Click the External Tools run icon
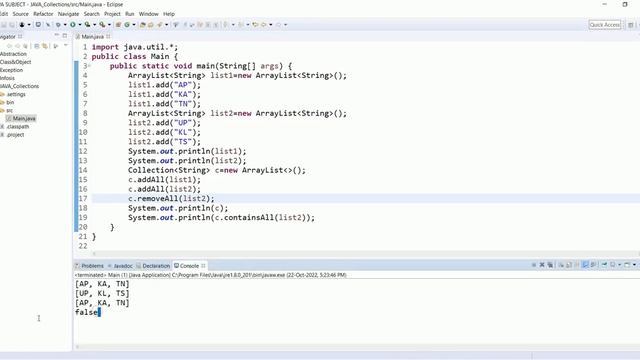 point(102,25)
